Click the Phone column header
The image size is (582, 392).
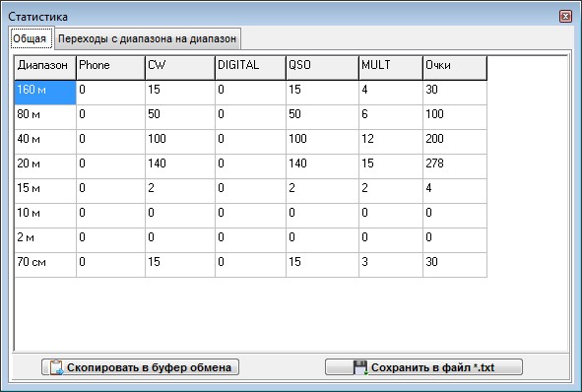(x=110, y=68)
